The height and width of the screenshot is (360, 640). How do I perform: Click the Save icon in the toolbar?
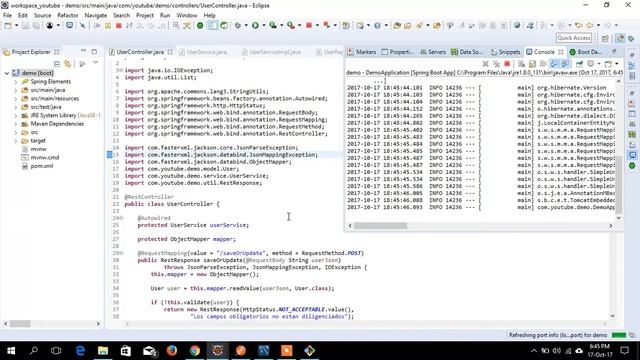25,25
